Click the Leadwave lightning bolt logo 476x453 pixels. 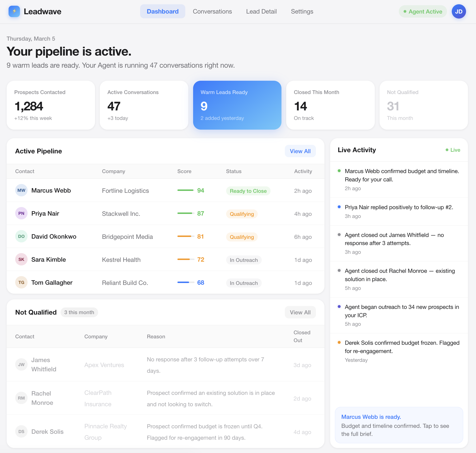(x=14, y=11)
